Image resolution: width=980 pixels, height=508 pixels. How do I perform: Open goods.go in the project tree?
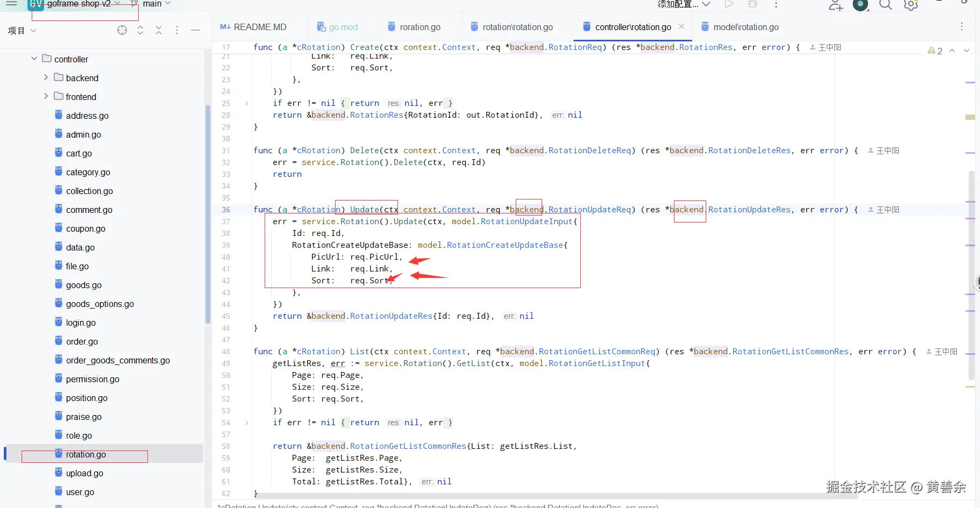(x=83, y=285)
